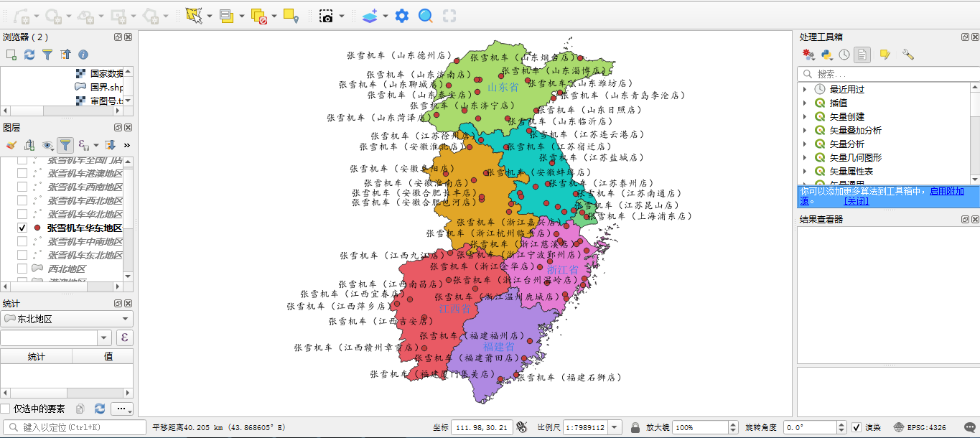Refresh the Browser panel
Screen dimensions: 980x438
(x=29, y=55)
